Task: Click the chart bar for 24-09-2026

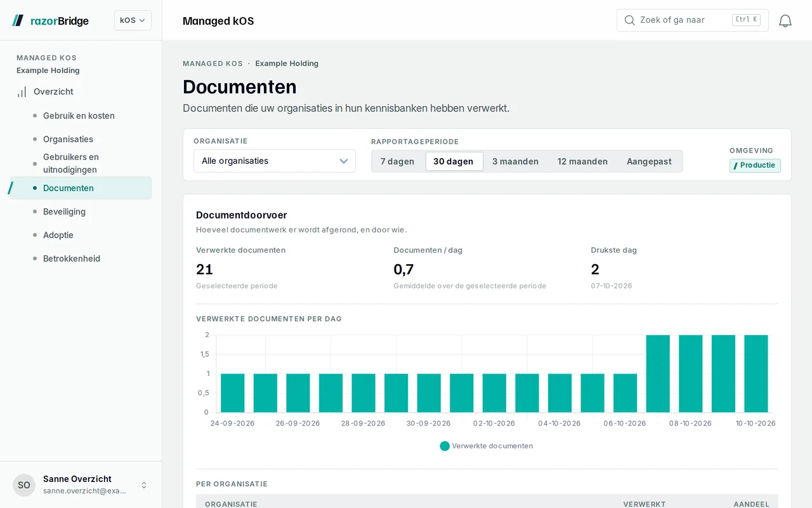Action: pos(233,393)
